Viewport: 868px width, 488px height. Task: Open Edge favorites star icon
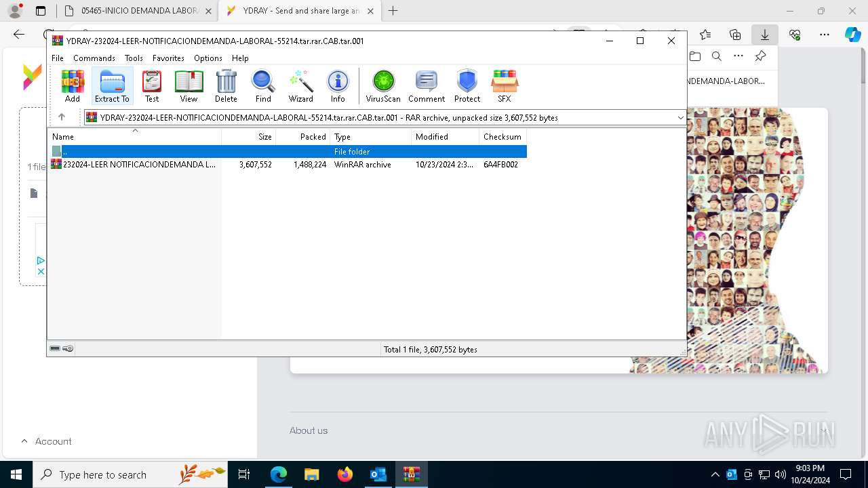pos(705,35)
